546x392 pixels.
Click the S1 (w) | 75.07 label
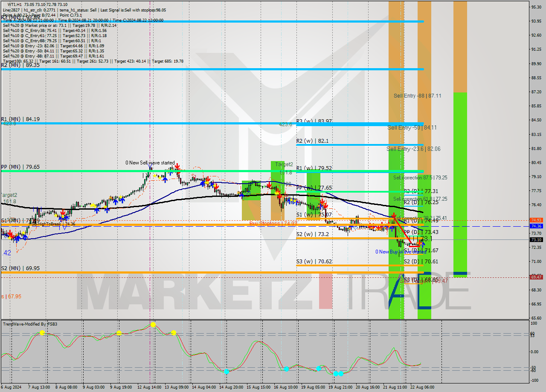point(314,215)
